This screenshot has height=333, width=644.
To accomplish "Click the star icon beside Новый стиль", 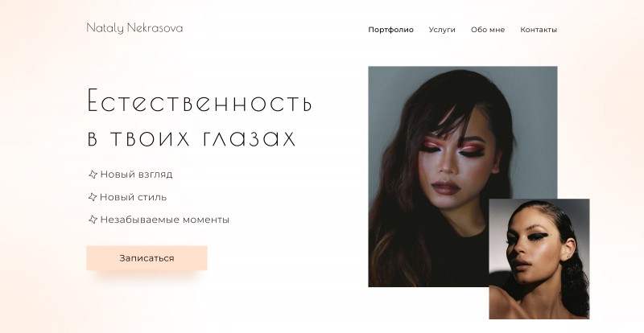I will point(93,197).
